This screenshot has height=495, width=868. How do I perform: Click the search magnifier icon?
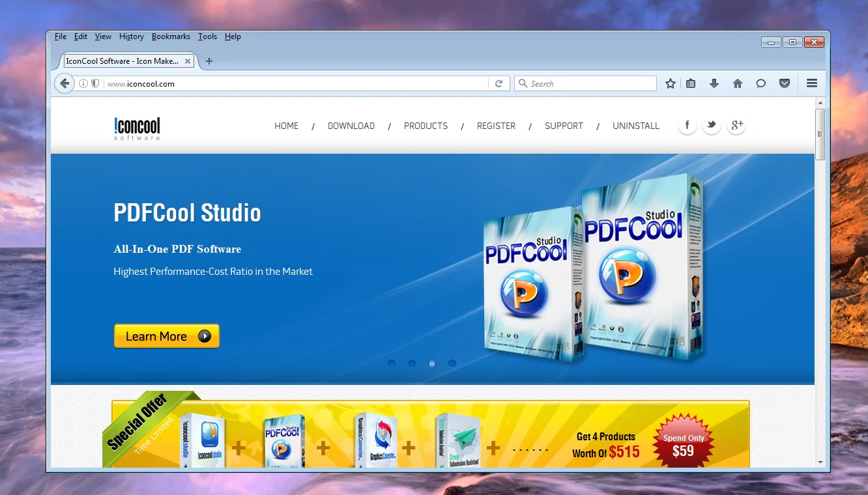(523, 83)
